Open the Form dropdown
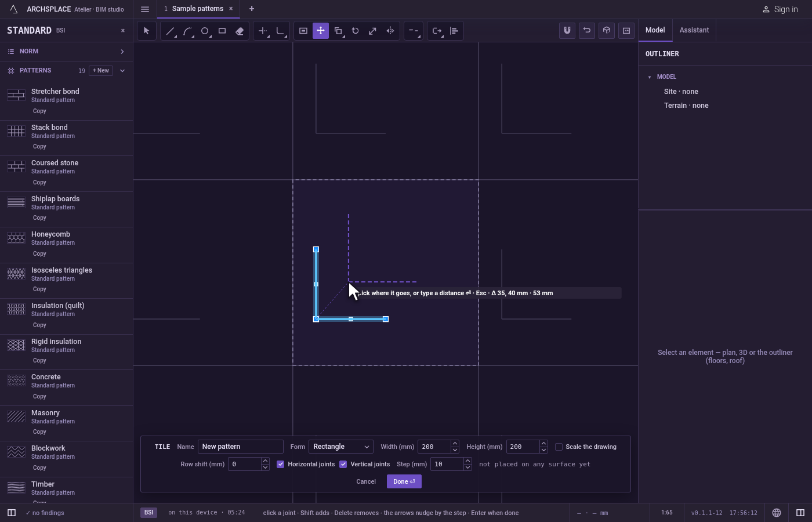 pos(341,447)
